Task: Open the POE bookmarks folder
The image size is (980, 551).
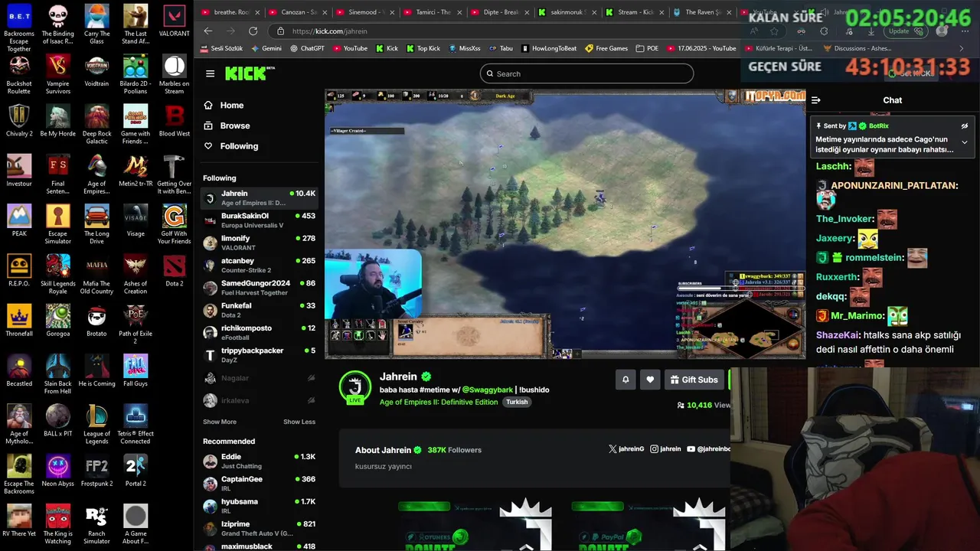Action: pyautogui.click(x=647, y=48)
